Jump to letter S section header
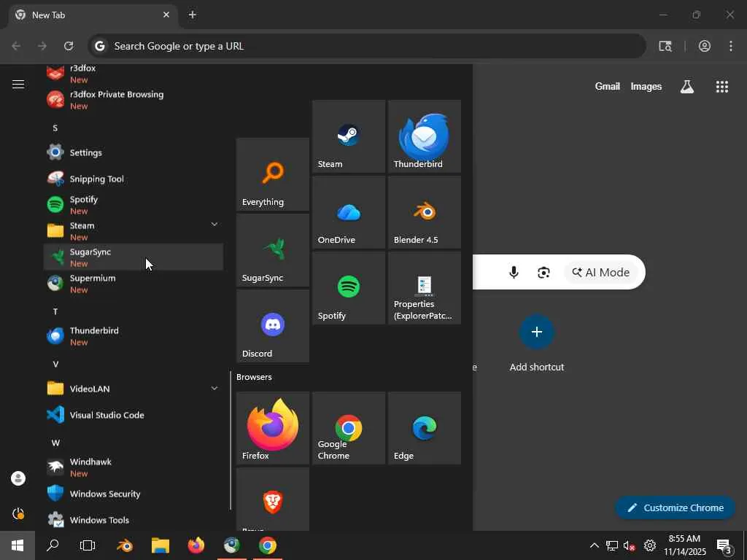Viewport: 747px width, 560px height. (55, 128)
